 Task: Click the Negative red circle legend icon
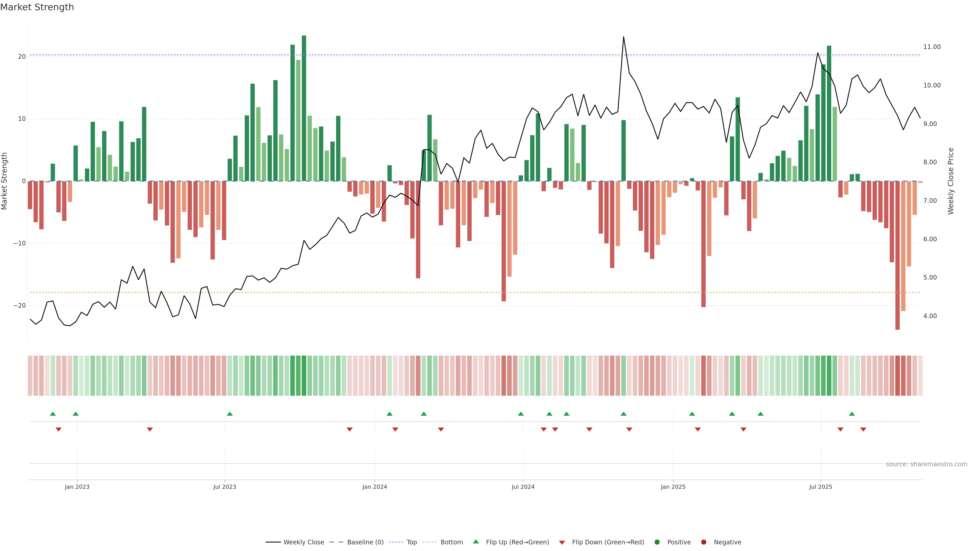coord(703,542)
